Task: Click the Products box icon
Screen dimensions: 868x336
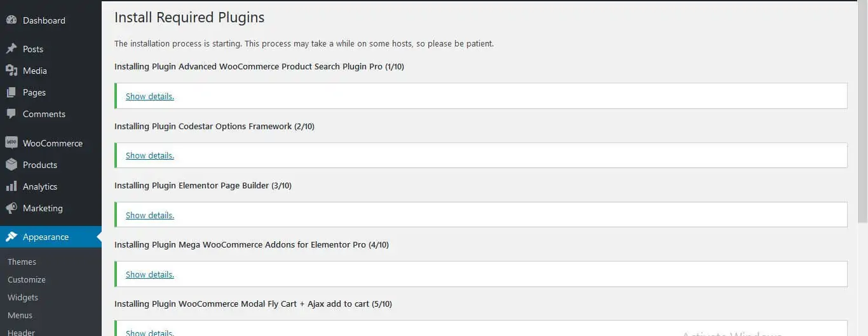Action: pos(11,164)
